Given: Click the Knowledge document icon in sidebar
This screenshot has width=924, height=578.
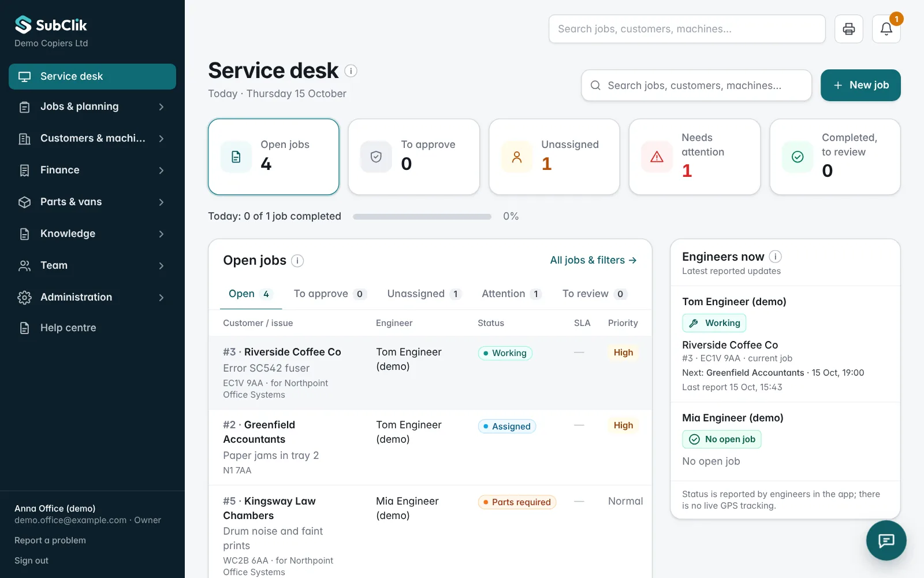Looking at the screenshot, I should pyautogui.click(x=24, y=234).
